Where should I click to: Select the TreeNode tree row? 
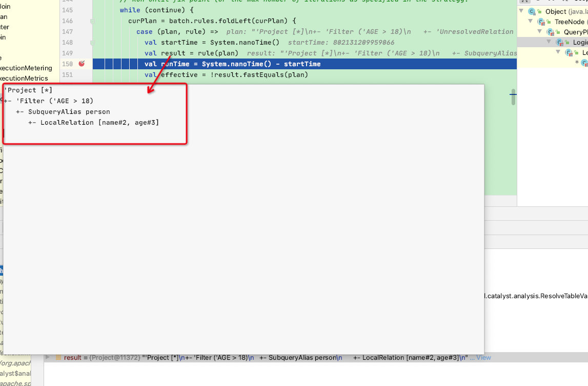tap(553, 22)
